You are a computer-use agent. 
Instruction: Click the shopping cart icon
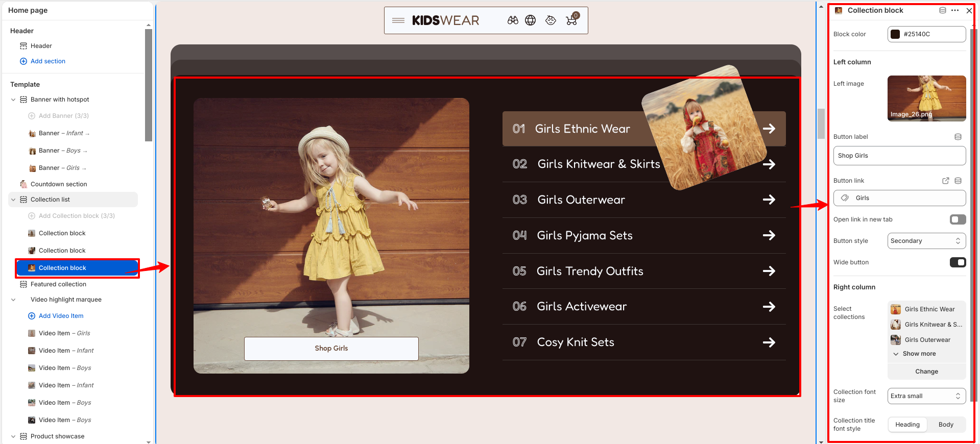[x=572, y=19]
